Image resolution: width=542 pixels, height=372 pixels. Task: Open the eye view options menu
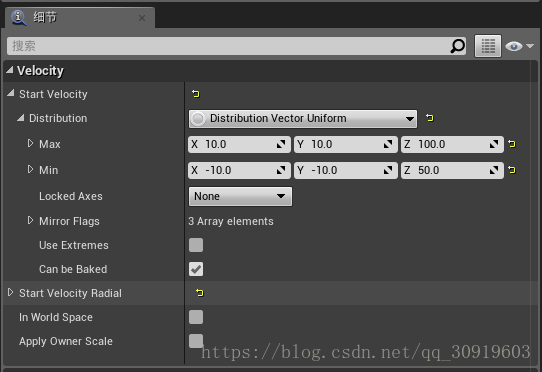519,46
